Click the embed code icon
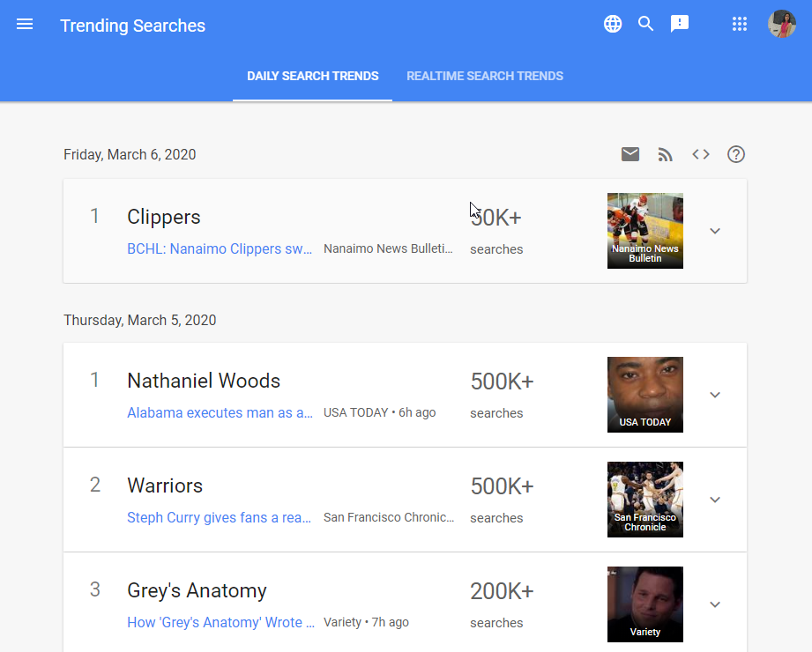The image size is (812, 652). coord(701,155)
